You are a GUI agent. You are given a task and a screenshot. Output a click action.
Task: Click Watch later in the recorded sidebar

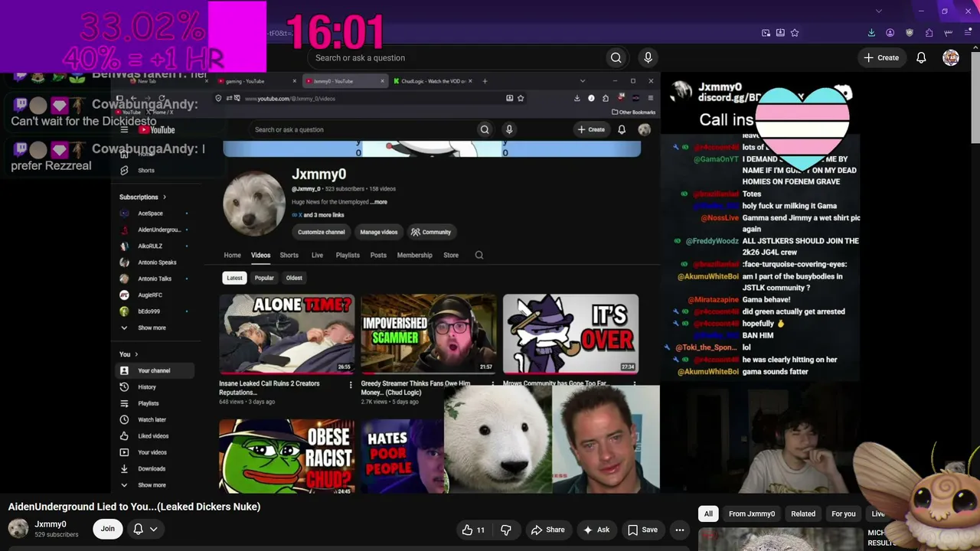(x=153, y=420)
